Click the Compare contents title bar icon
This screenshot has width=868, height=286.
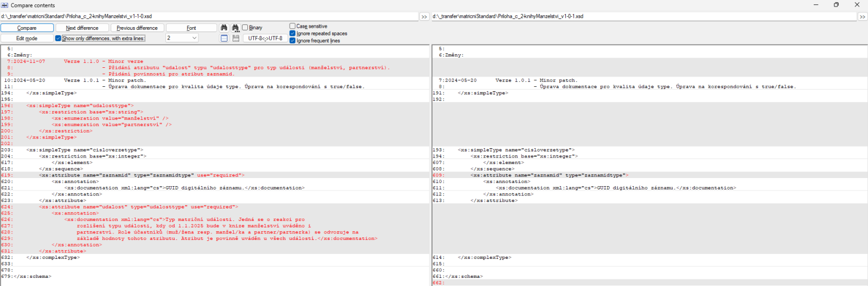coord(5,5)
